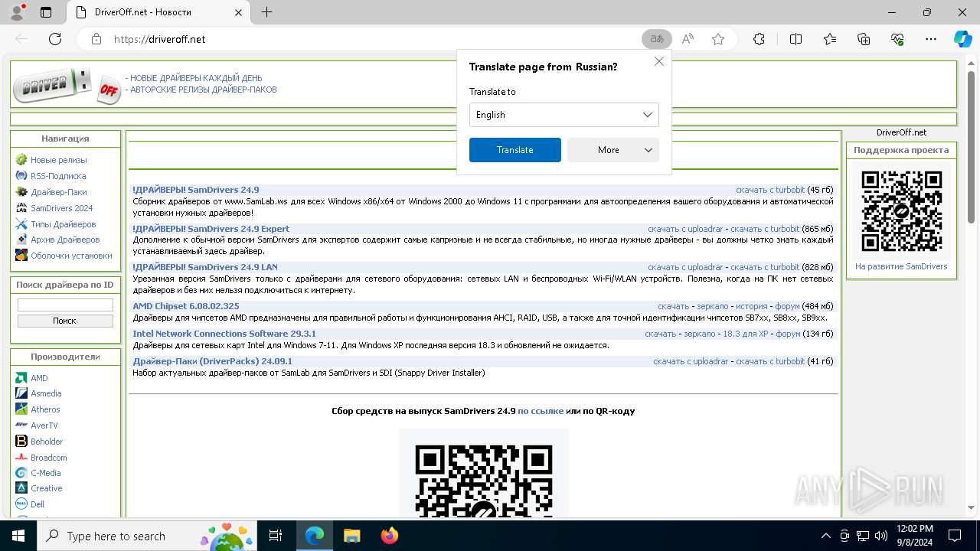Open the Драйвер-Паки navigation link
Screen dimensions: 980x551
click(x=59, y=192)
